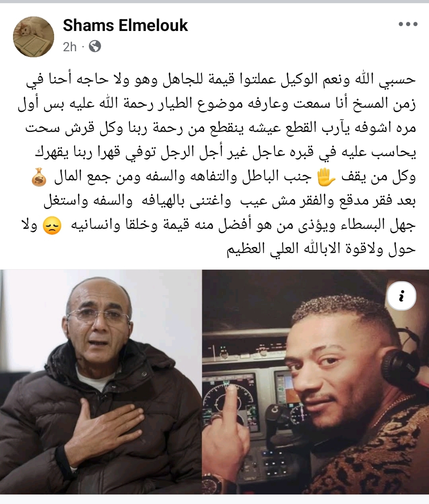Image resolution: width=429 pixels, height=504 pixels.
Task: Click the text line containing "زمن المسخ"
Action: tap(216, 104)
